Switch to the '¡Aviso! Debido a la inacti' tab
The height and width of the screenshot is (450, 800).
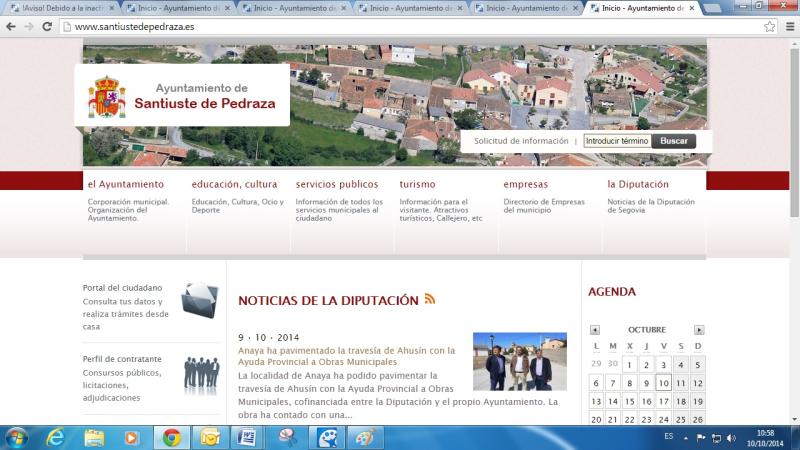click(60, 8)
